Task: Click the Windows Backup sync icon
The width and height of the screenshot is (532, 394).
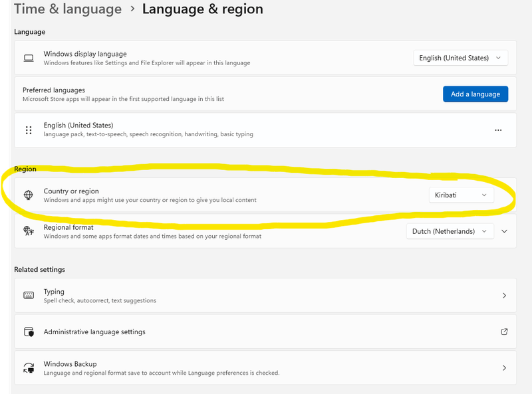Action: pyautogui.click(x=29, y=368)
